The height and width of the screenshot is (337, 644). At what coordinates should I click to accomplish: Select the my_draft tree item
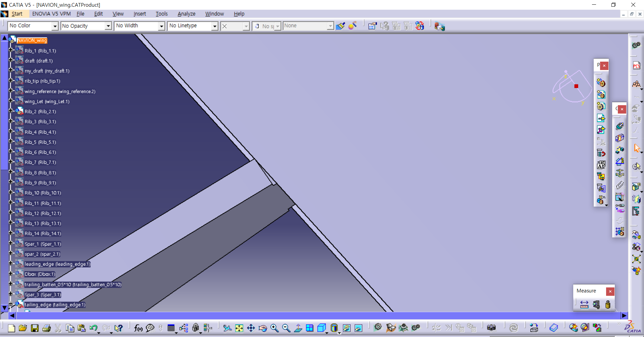pyautogui.click(x=47, y=71)
